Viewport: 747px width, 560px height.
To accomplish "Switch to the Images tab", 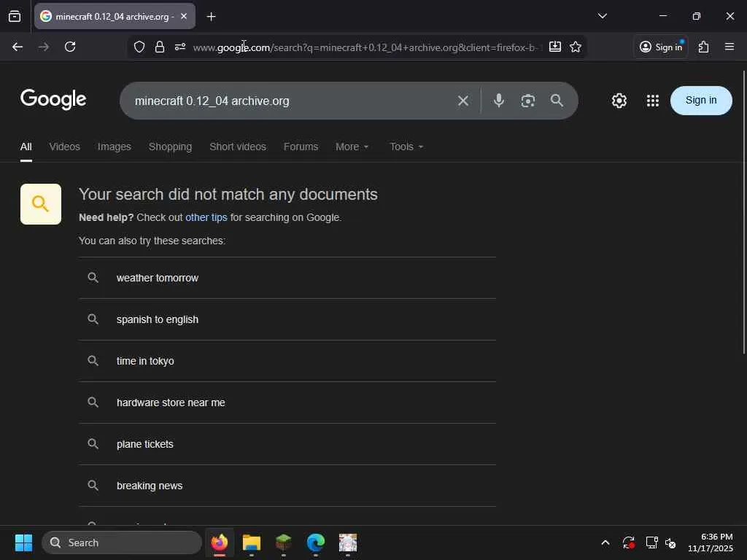I will (115, 147).
